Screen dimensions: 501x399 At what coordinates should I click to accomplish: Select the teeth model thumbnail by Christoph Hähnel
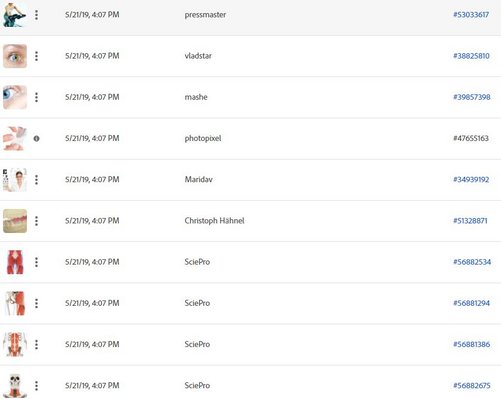(15, 221)
